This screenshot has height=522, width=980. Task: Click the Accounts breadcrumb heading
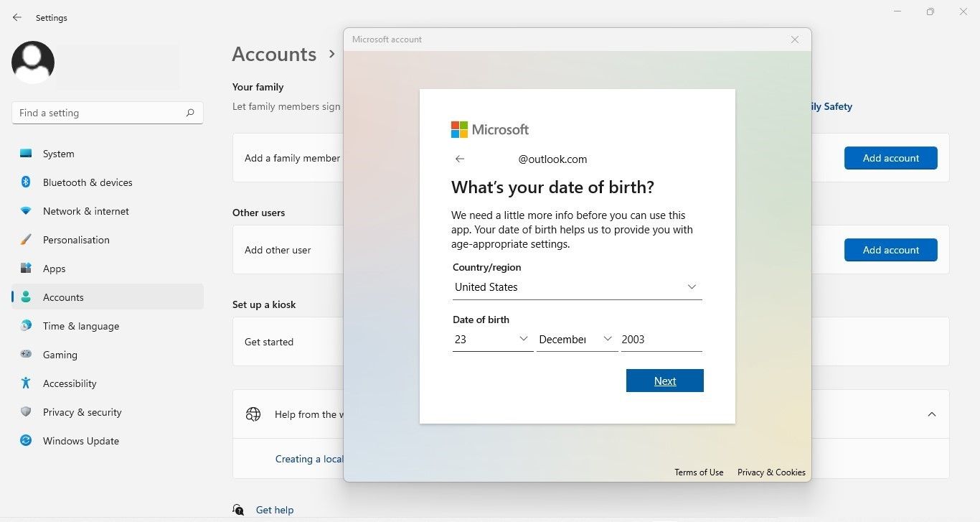click(274, 54)
